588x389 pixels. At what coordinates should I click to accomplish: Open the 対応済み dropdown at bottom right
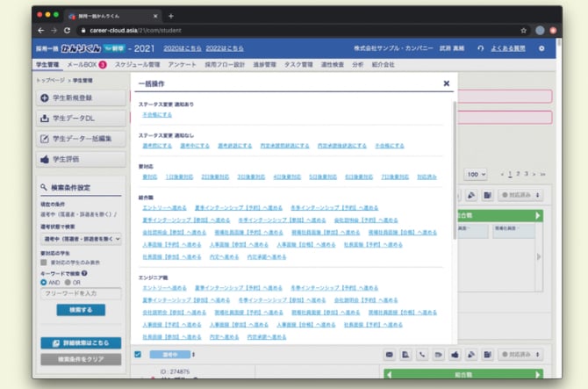[522, 354]
